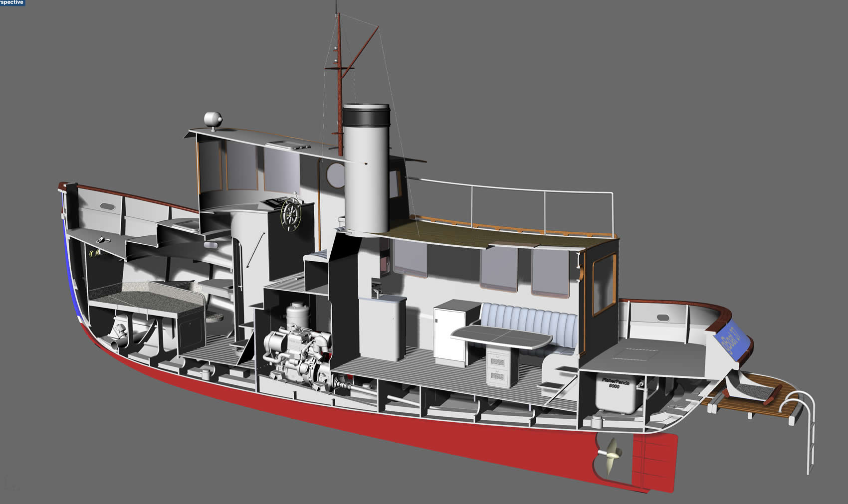Select the round porthole in the wheelhouse wall
The width and height of the screenshot is (848, 504).
click(x=335, y=175)
